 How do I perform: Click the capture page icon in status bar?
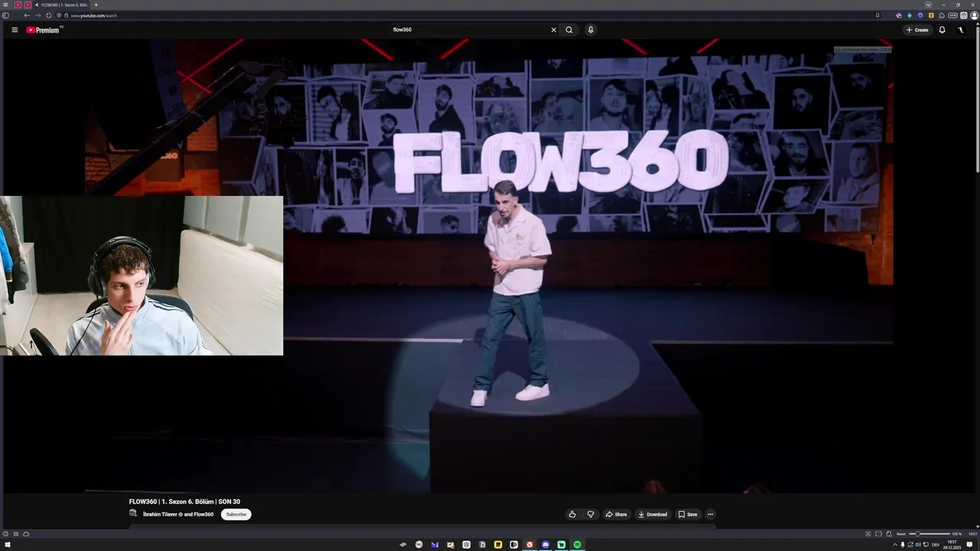coord(868,533)
